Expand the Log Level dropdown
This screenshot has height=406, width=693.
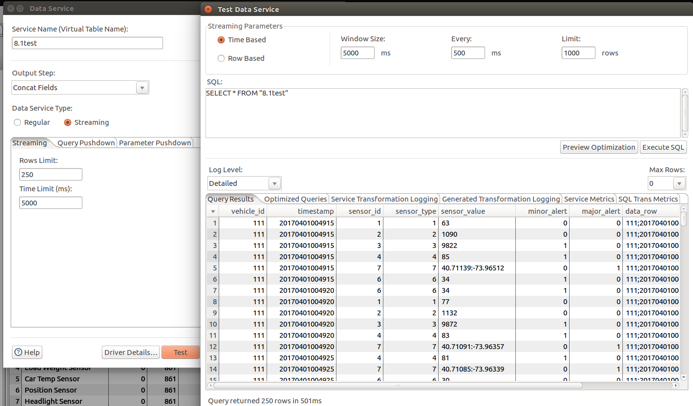pos(274,184)
